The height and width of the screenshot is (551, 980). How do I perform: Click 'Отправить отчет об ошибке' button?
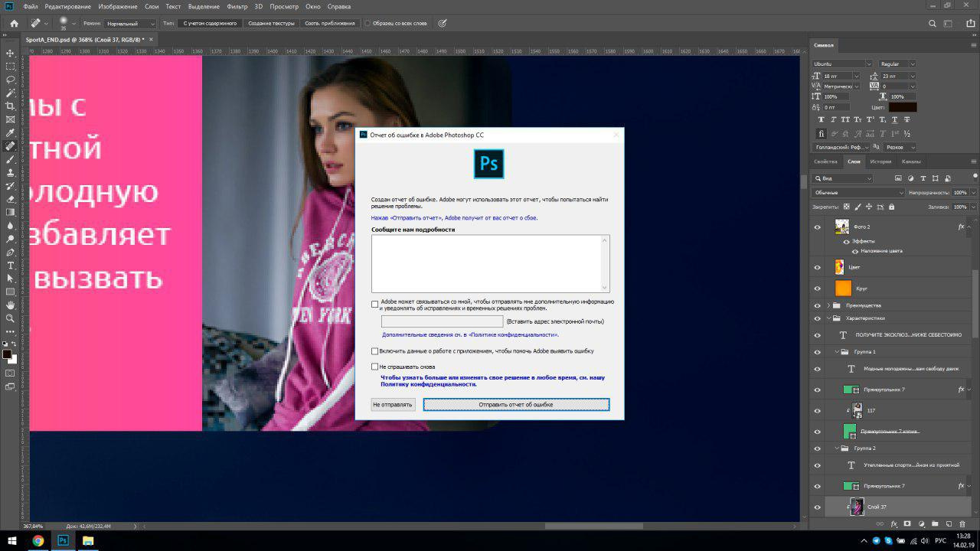coord(516,404)
